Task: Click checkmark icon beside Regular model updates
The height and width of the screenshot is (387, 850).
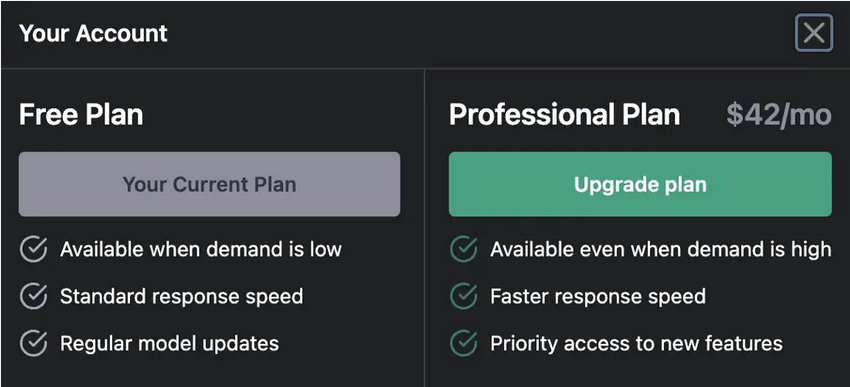Action: tap(33, 343)
